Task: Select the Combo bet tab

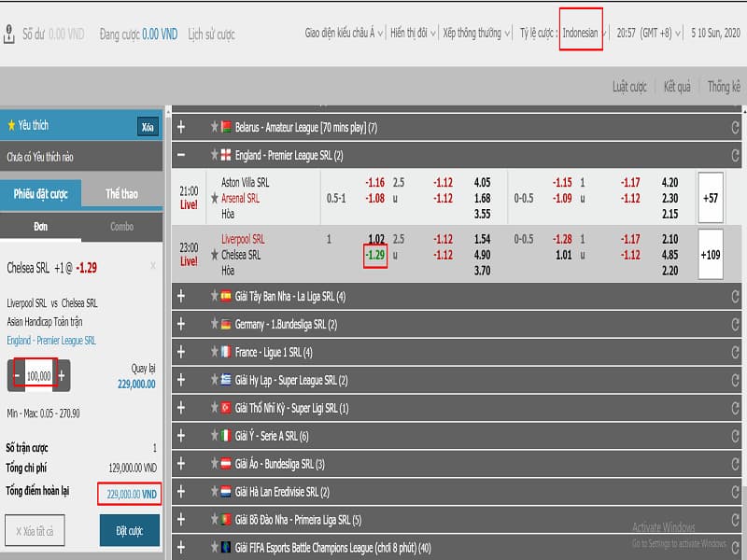Action: tap(121, 227)
